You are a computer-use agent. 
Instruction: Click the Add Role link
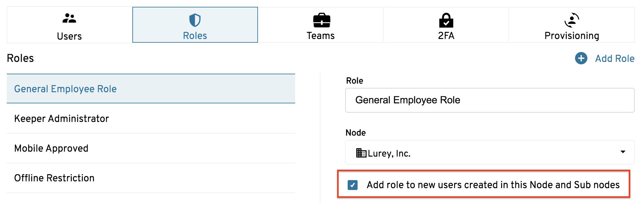coord(615,58)
